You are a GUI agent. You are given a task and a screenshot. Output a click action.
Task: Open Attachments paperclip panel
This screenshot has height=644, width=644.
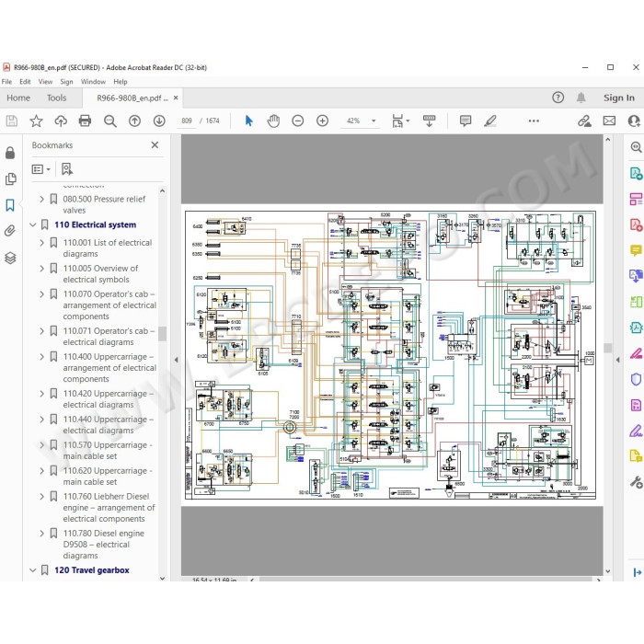[x=10, y=231]
